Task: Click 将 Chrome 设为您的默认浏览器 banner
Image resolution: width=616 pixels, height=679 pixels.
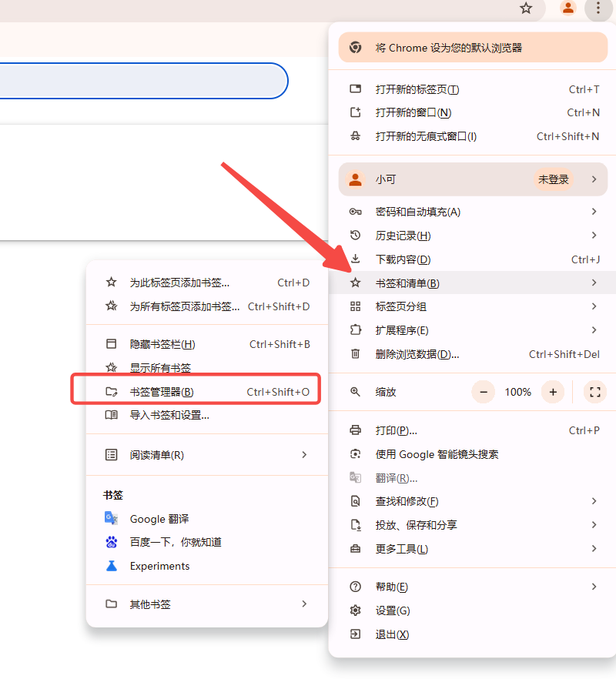Action: click(473, 47)
